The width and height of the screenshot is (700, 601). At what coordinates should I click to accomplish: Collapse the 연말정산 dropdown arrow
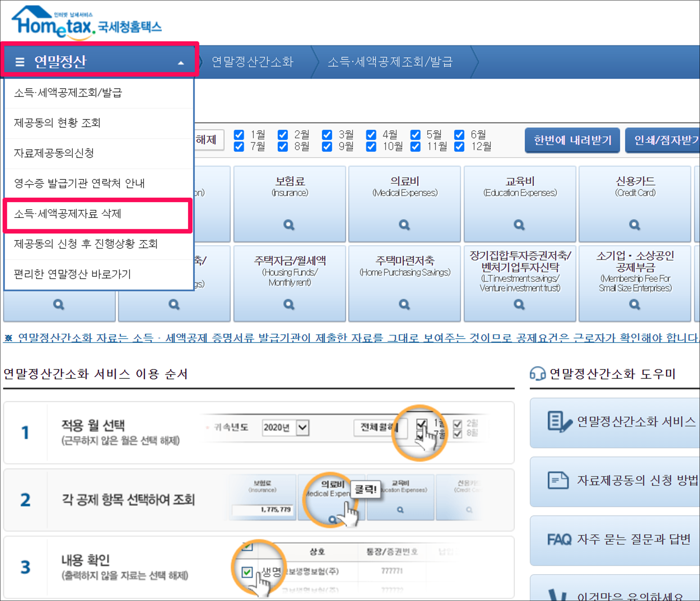[181, 63]
